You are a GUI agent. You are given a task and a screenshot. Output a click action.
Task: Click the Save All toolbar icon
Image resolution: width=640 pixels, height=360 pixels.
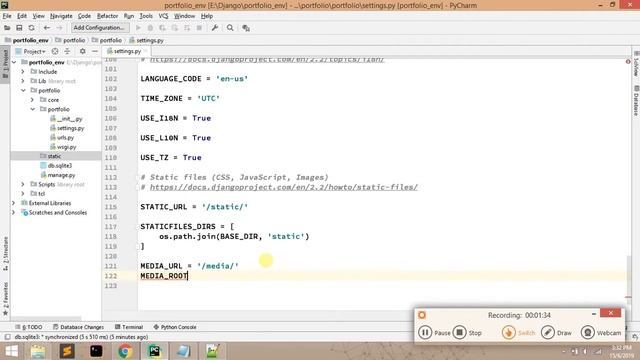click(19, 28)
